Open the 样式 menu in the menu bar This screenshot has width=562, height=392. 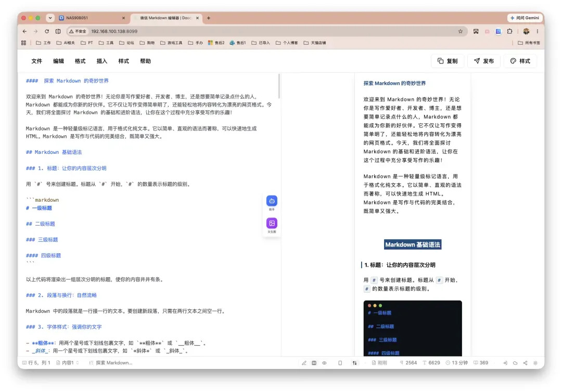124,61
